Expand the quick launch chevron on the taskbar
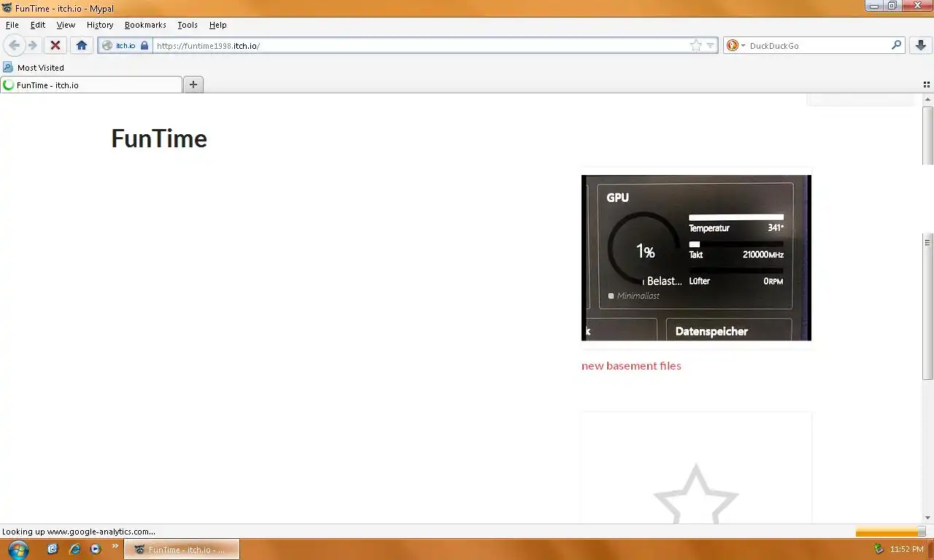The height and width of the screenshot is (560, 934). 115,545
